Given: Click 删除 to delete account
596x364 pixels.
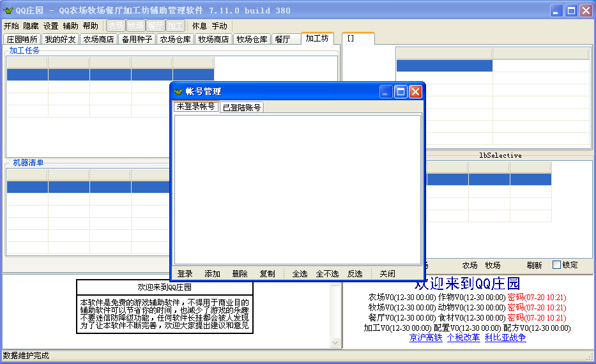Looking at the screenshot, I should [x=240, y=273].
